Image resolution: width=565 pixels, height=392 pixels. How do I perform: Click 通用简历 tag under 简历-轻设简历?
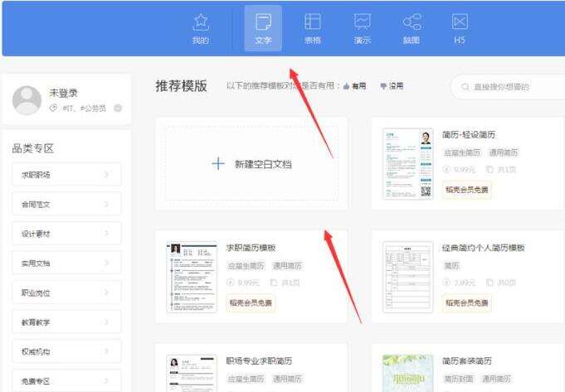(503, 152)
